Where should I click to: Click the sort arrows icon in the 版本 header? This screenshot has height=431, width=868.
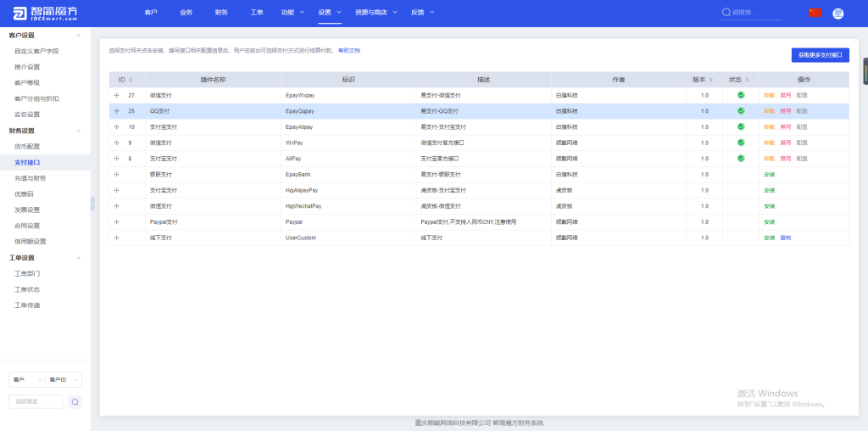[711, 80]
